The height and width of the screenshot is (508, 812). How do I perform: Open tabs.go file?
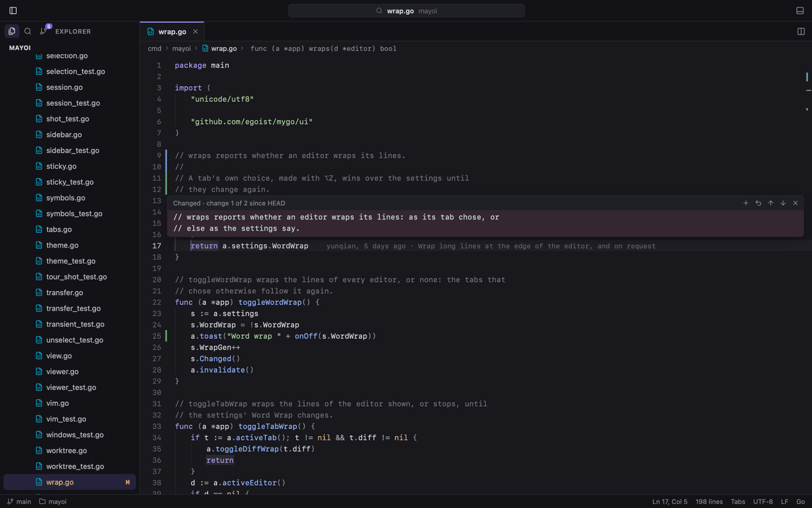tap(70, 229)
